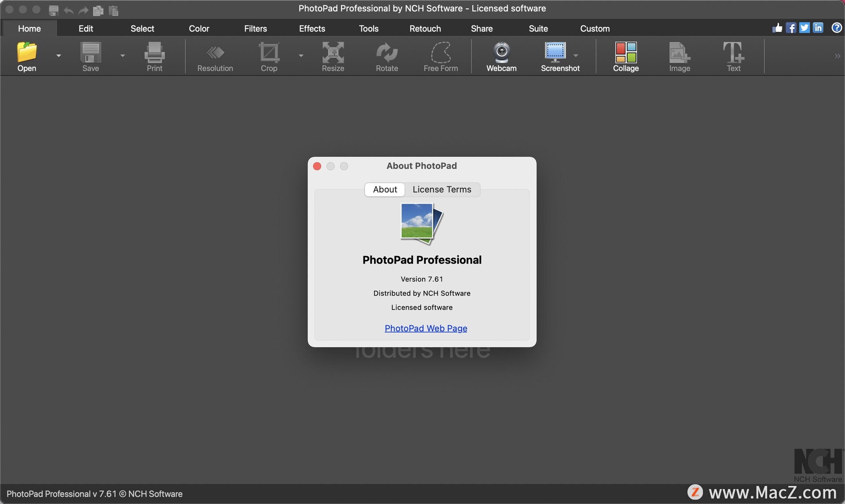
Task: Select the Resolution tool icon
Action: click(215, 52)
